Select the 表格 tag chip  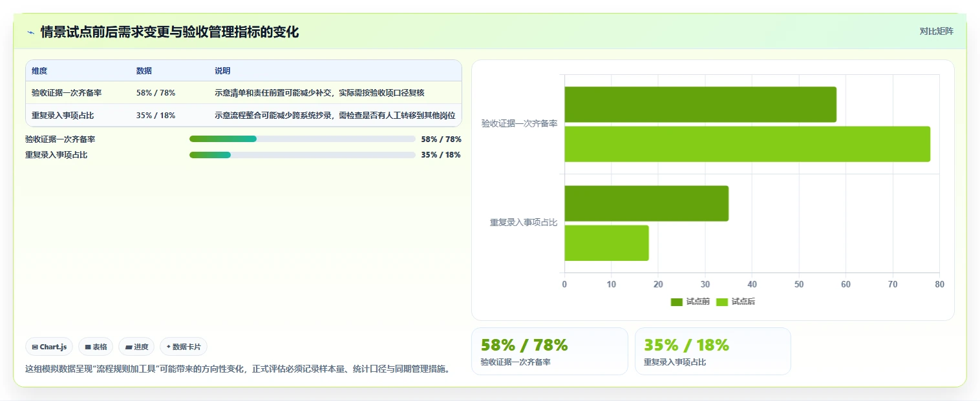tap(96, 347)
